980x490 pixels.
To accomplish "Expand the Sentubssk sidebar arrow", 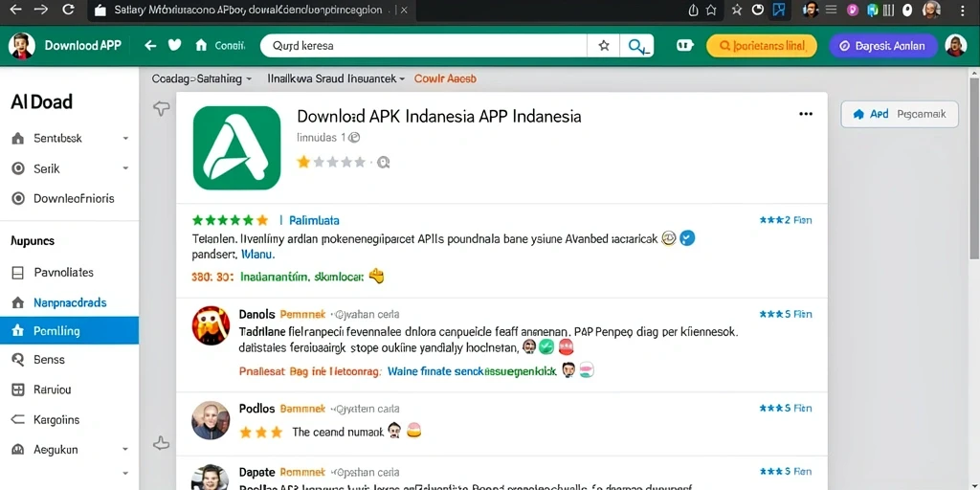I will click(125, 138).
